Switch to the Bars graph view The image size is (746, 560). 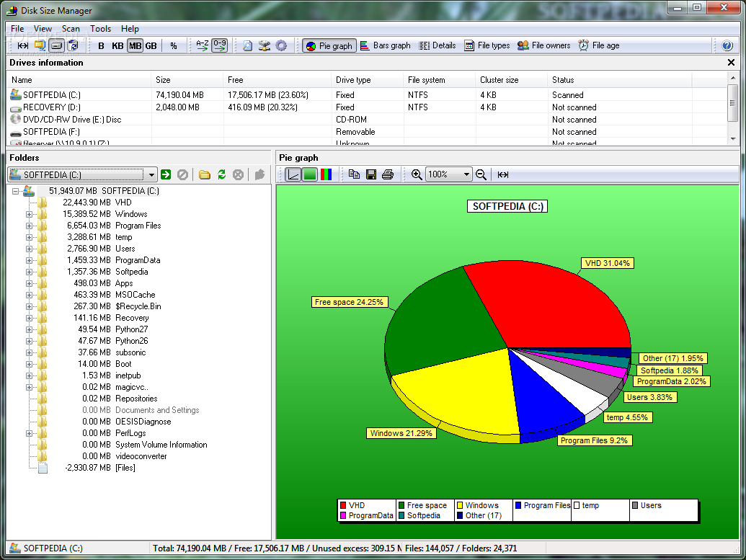point(385,45)
